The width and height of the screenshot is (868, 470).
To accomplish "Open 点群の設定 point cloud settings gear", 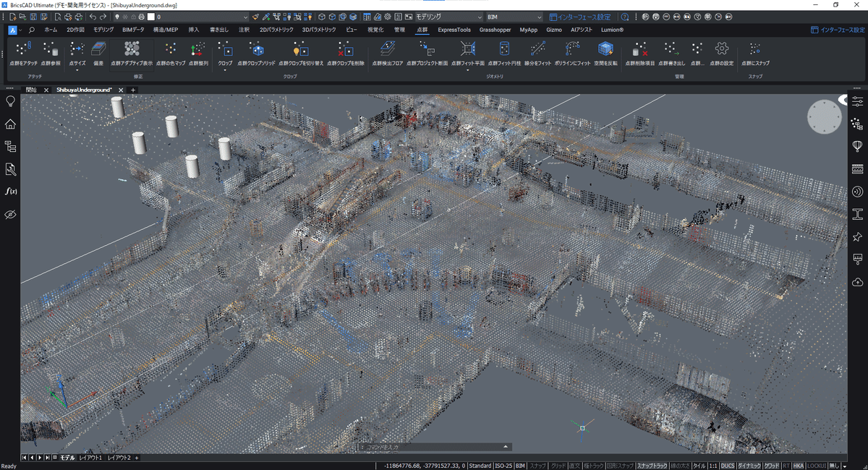I will [x=721, y=49].
